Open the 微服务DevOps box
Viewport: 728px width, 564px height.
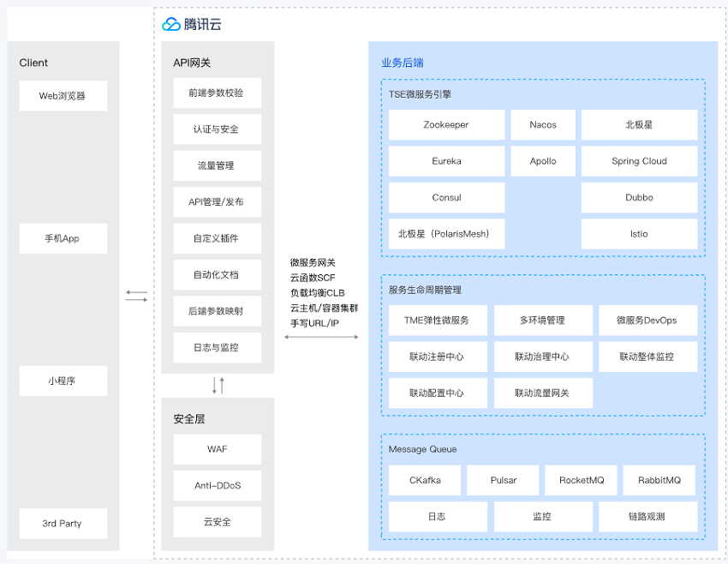(648, 320)
